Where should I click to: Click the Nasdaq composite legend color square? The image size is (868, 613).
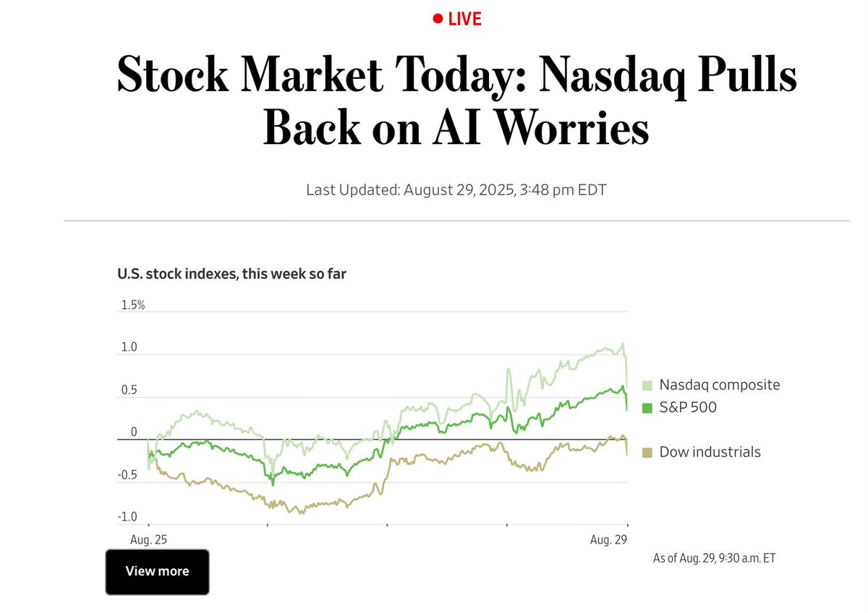[647, 385]
